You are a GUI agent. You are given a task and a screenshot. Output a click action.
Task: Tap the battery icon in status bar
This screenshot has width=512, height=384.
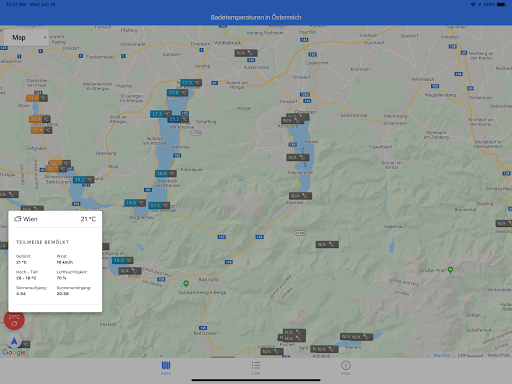501,4
